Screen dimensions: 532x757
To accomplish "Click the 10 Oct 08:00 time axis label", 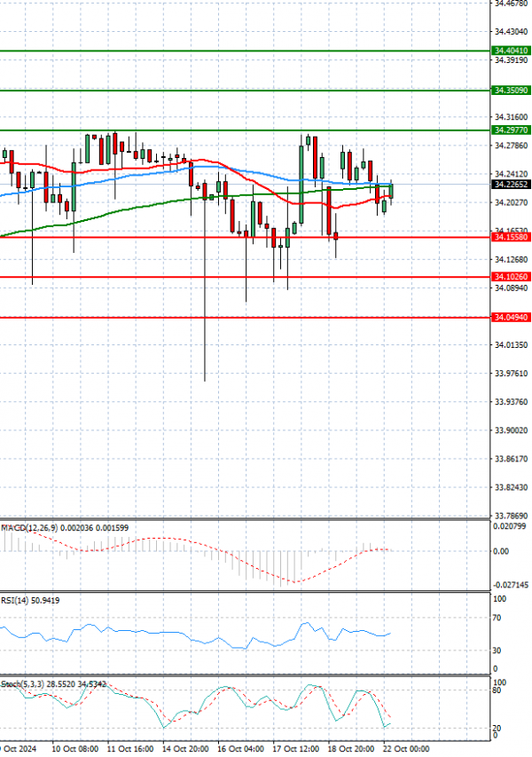I will [x=74, y=749].
